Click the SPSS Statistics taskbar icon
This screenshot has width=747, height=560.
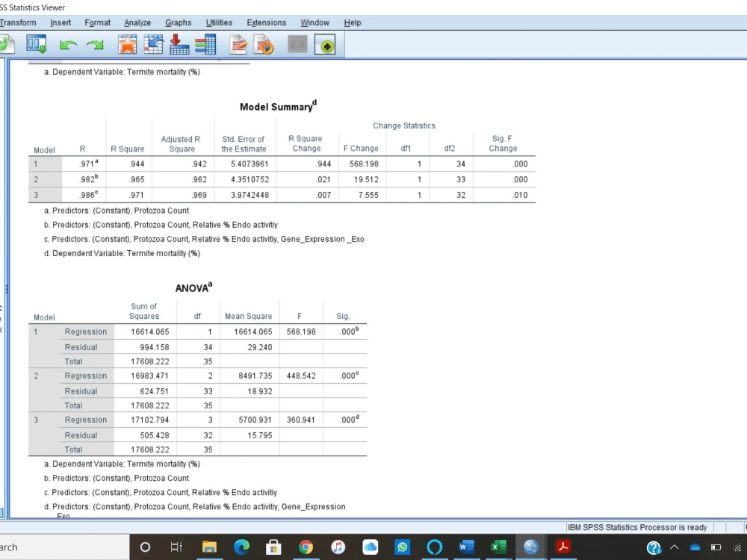pos(530,547)
